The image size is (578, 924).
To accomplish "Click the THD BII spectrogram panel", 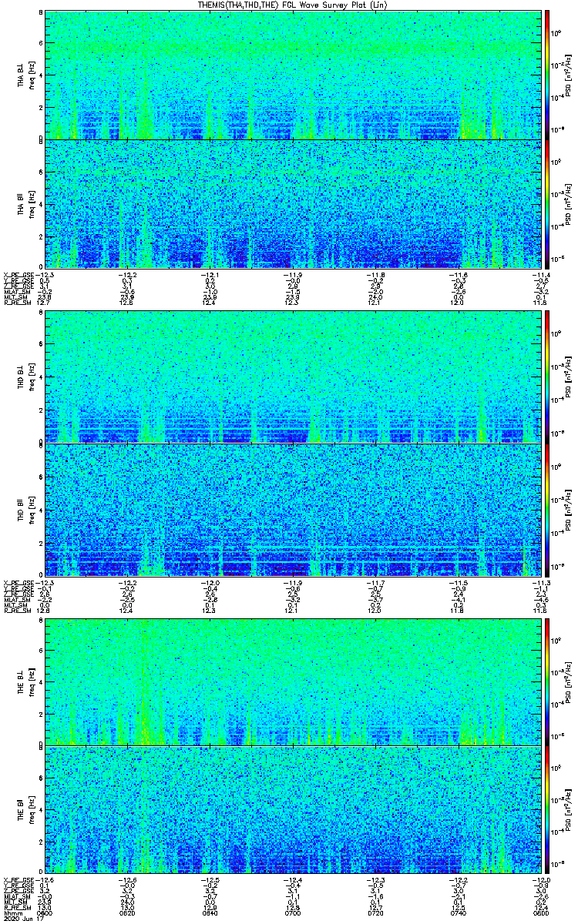I will [x=293, y=509].
